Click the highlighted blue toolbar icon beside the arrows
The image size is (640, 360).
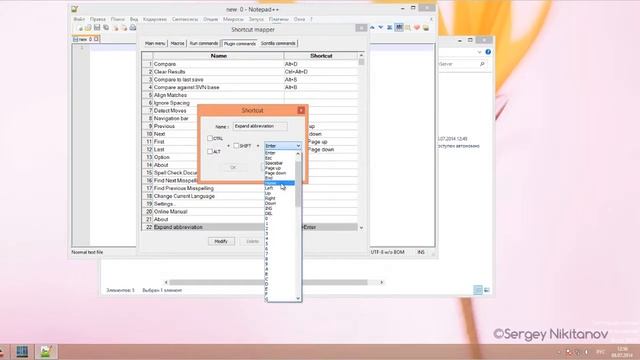[399, 27]
